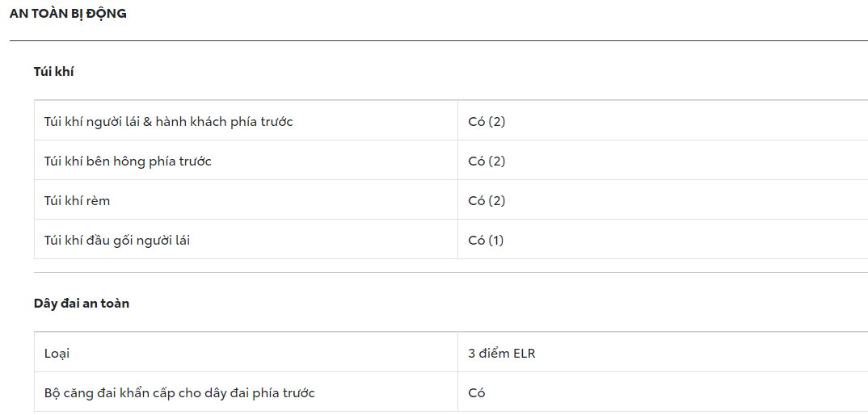Click the '3 điểm ELR' seatbelt type value
This screenshot has height=415, width=868.
[502, 354]
